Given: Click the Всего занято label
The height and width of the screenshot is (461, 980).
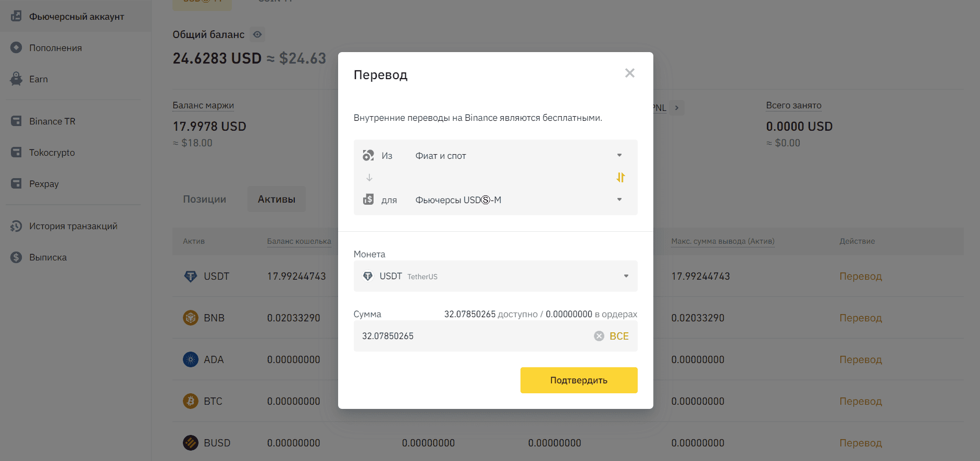Looking at the screenshot, I should coord(793,105).
